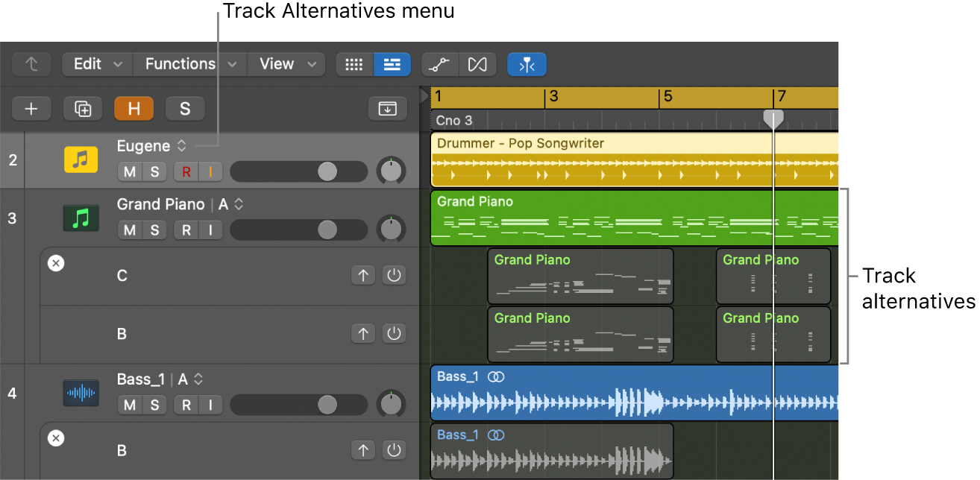Promote Grand Piano alternative C with up arrow
Image resolution: width=980 pixels, height=480 pixels.
(363, 276)
